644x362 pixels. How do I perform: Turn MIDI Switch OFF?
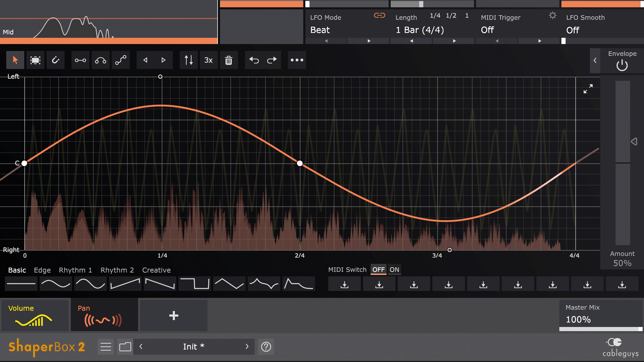click(x=379, y=270)
